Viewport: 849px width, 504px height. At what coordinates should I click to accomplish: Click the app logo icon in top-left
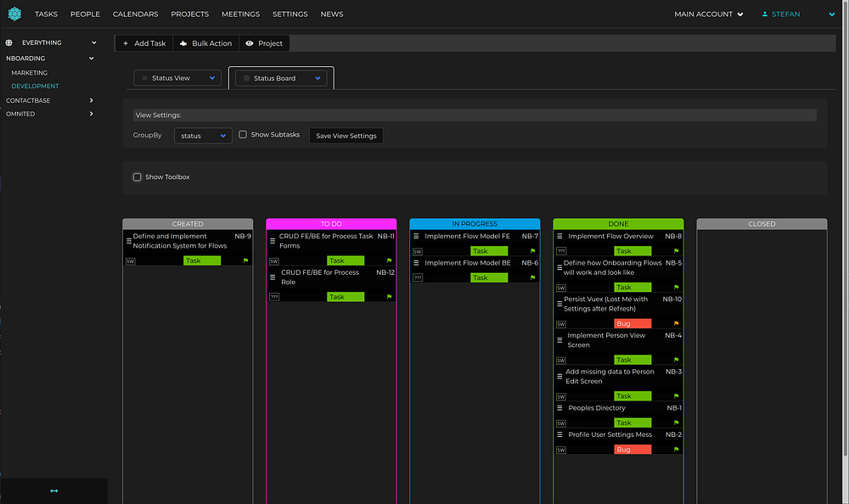point(14,14)
